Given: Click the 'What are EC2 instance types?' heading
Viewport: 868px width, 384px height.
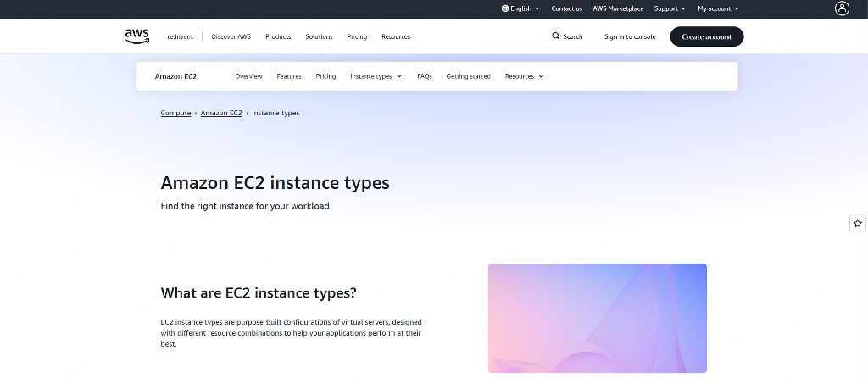Looking at the screenshot, I should click(259, 292).
